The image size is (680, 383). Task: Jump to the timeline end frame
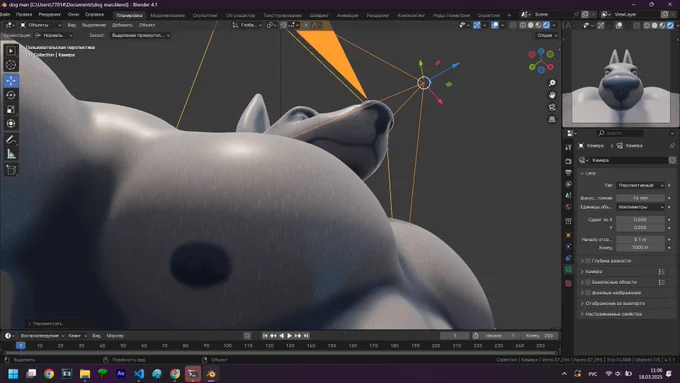click(x=306, y=336)
